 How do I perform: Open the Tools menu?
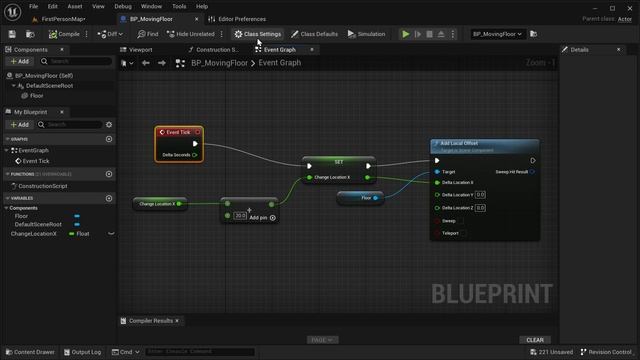click(x=179, y=7)
